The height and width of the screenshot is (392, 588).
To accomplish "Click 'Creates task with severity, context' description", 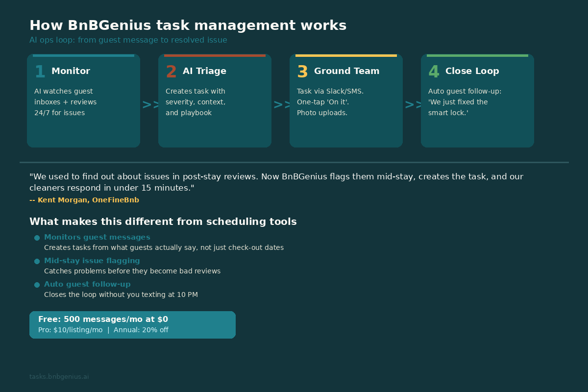I will point(196,102).
